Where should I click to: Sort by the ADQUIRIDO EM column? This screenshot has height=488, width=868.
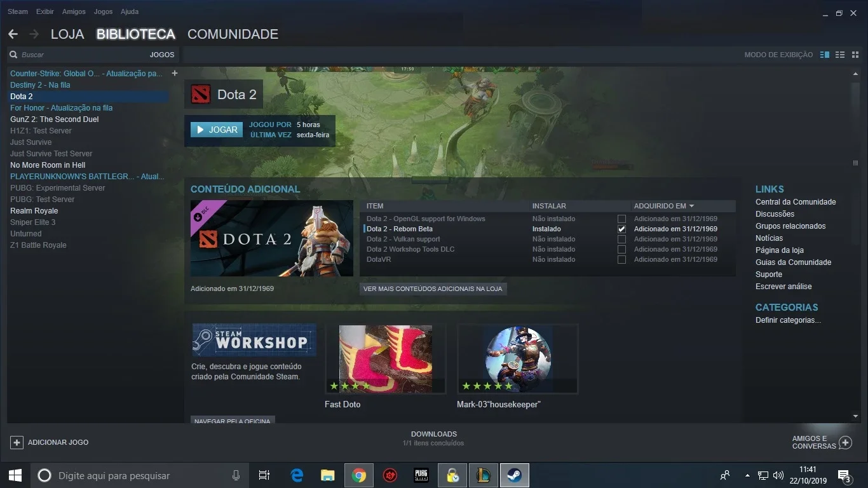coord(664,206)
